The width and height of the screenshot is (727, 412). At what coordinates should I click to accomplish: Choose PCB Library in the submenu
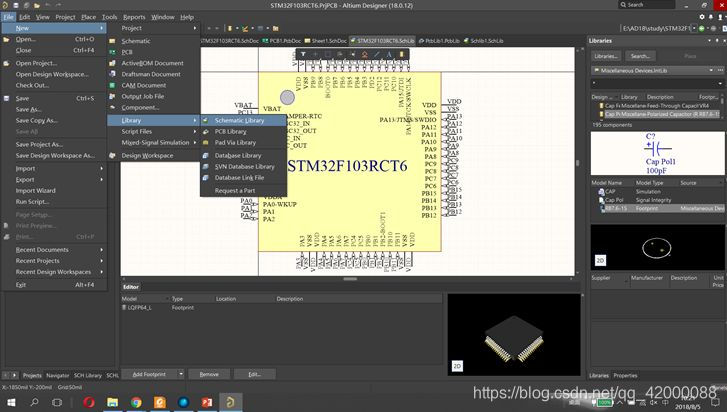coord(230,131)
